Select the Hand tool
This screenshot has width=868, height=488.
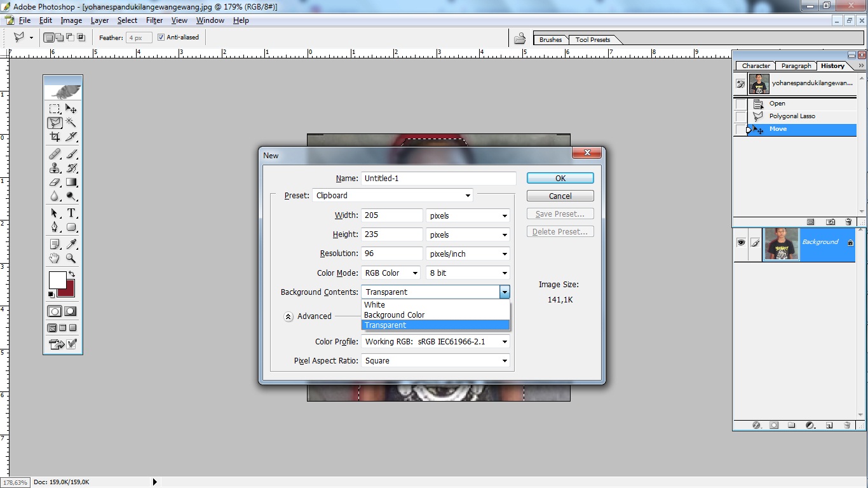click(55, 258)
